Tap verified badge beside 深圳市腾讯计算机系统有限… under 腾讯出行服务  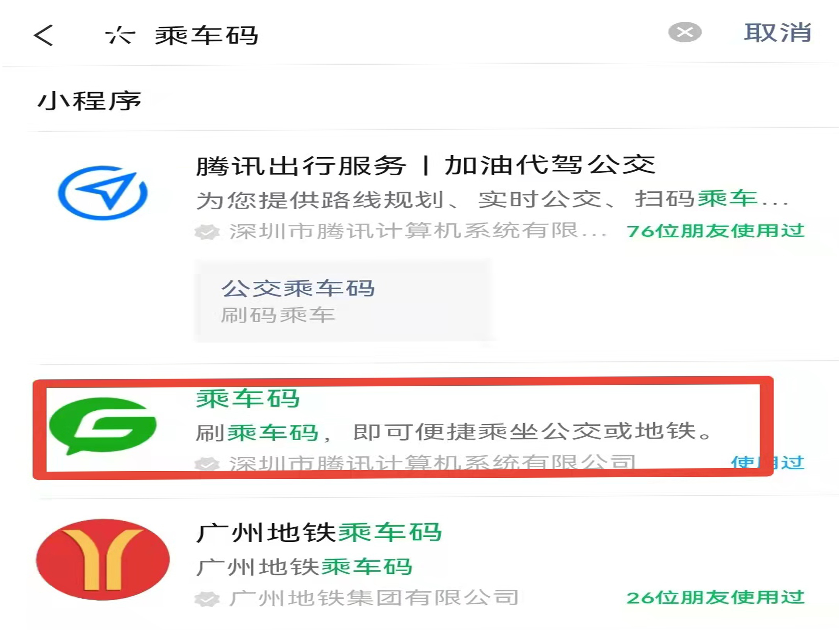click(207, 232)
